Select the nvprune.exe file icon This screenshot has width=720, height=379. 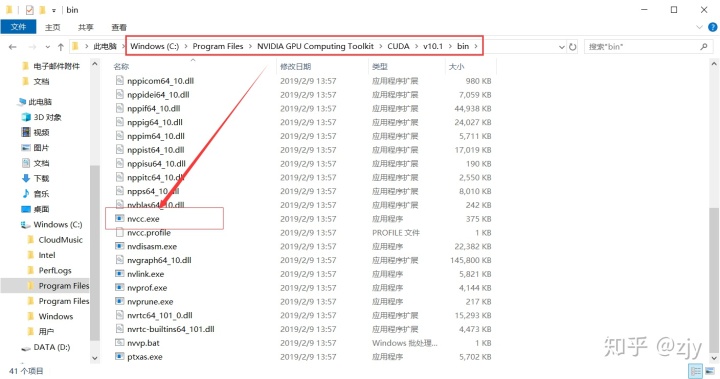119,301
